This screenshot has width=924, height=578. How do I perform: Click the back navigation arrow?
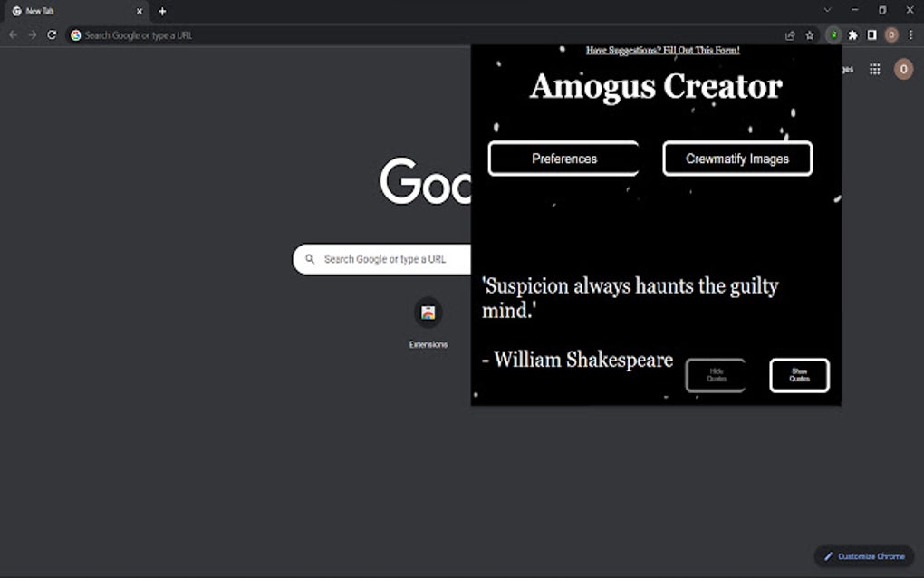coord(13,34)
